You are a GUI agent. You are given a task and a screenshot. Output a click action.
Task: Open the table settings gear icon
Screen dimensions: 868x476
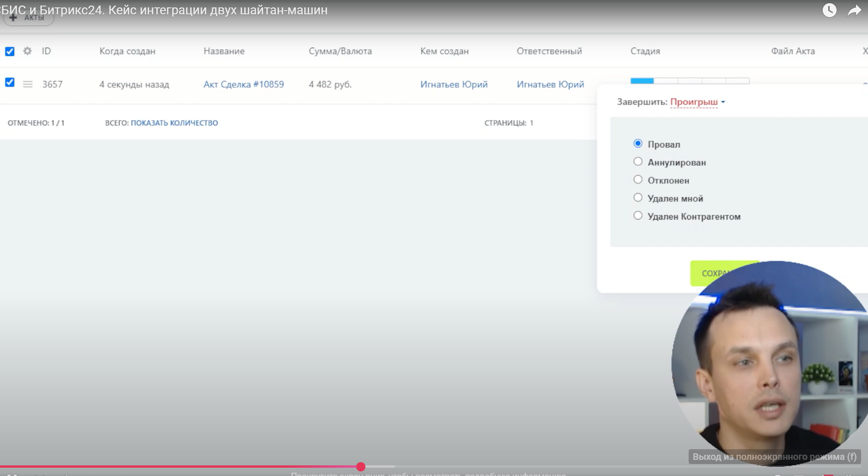tap(27, 51)
